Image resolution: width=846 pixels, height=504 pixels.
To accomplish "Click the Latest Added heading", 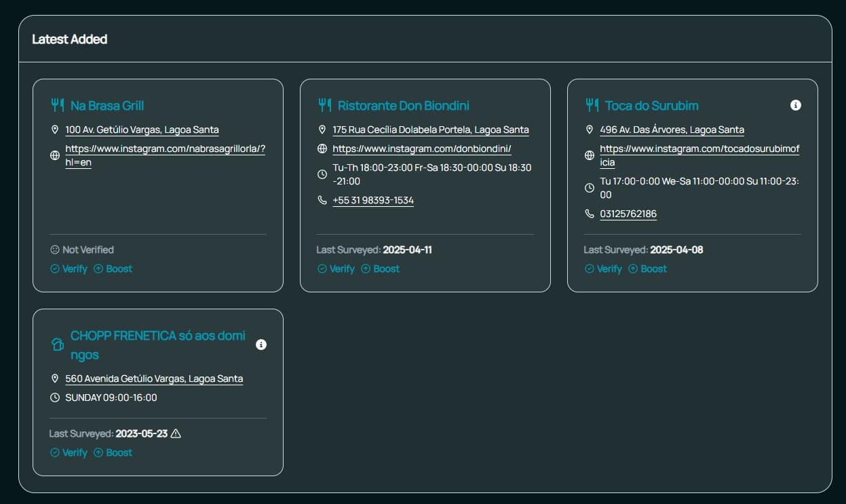I will [x=70, y=39].
